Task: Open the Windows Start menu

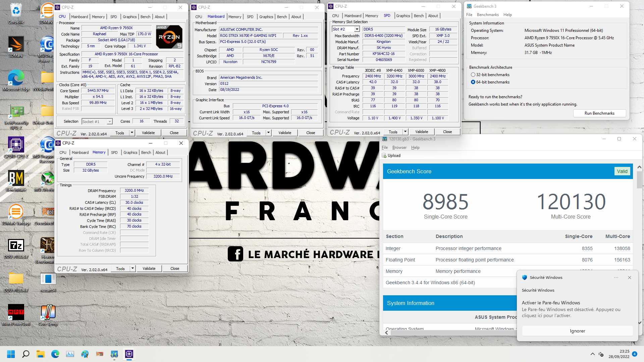Action: point(11,354)
